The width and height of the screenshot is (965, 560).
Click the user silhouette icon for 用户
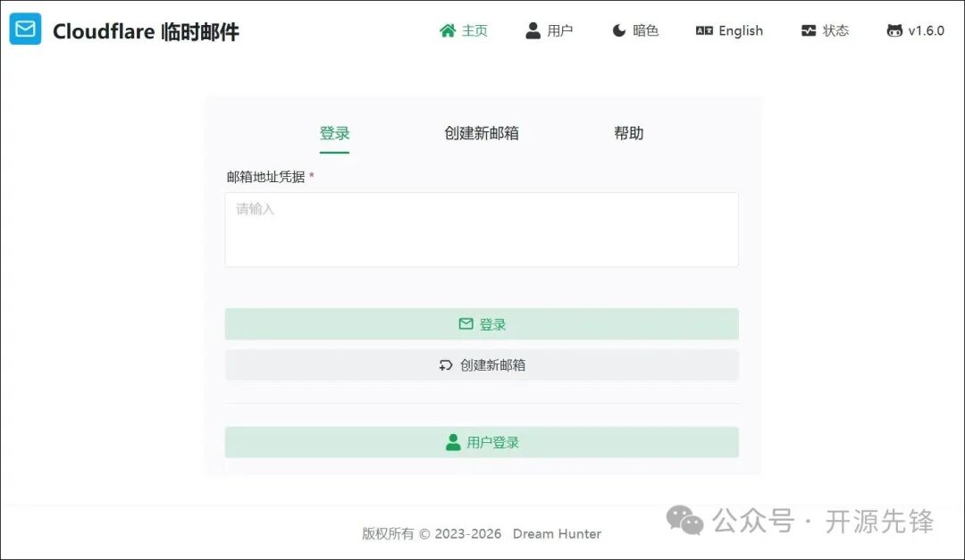(533, 29)
